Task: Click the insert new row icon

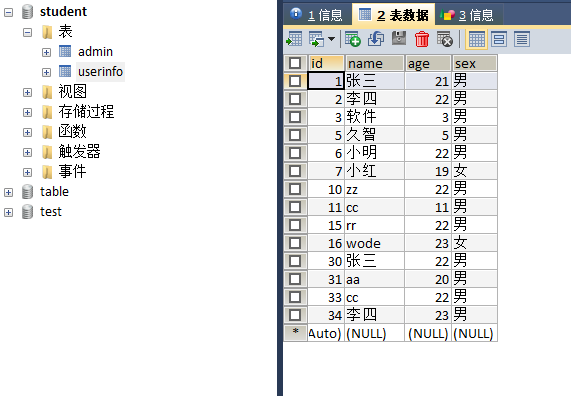Action: pos(353,39)
